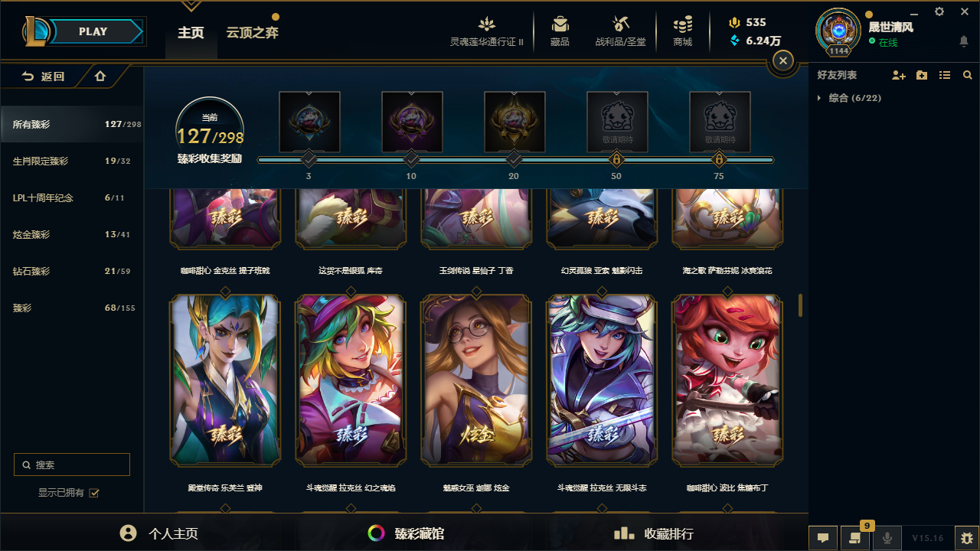The image size is (980, 551).
Task: Switch to the 云顶之弈 tab
Action: pyautogui.click(x=252, y=33)
